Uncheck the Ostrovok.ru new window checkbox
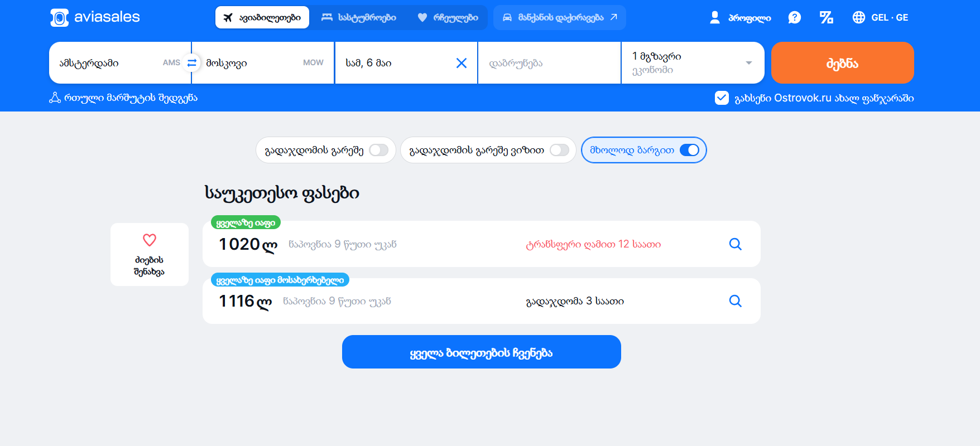980x446 pixels. 722,98
